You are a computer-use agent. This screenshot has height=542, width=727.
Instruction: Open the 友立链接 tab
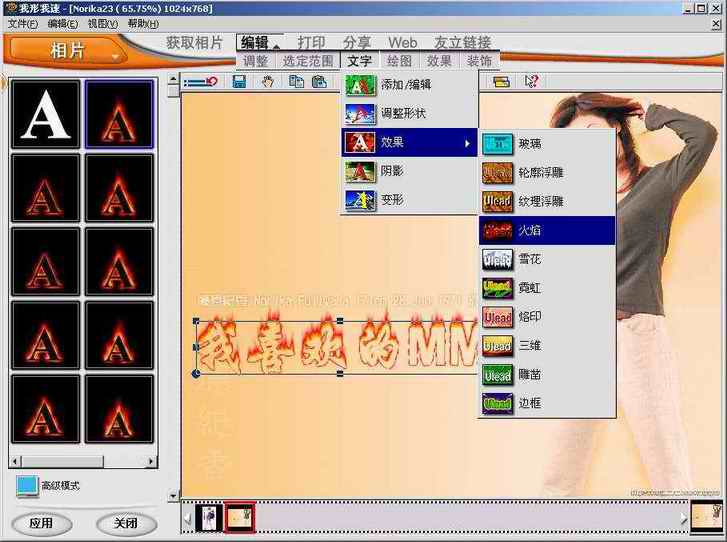(x=463, y=43)
